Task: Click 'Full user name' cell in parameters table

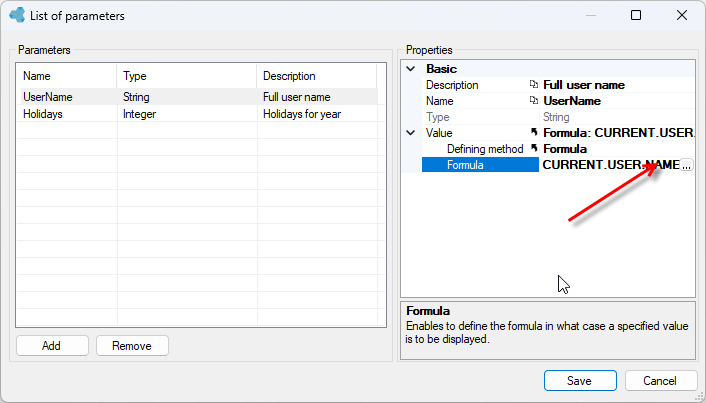Action: coord(317,97)
